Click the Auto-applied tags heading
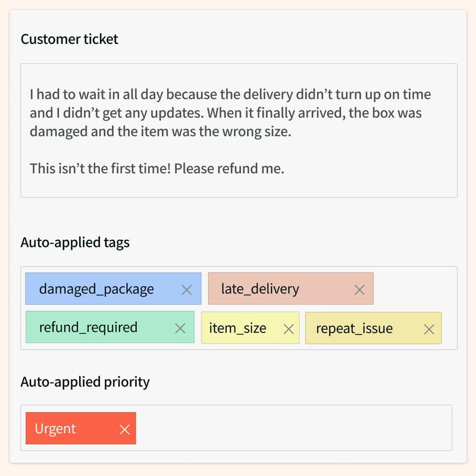The height and width of the screenshot is (476, 476). (x=74, y=243)
